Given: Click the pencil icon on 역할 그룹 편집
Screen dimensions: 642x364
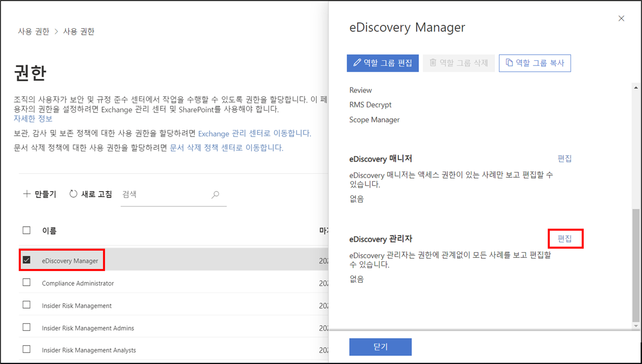Looking at the screenshot, I should pos(357,63).
